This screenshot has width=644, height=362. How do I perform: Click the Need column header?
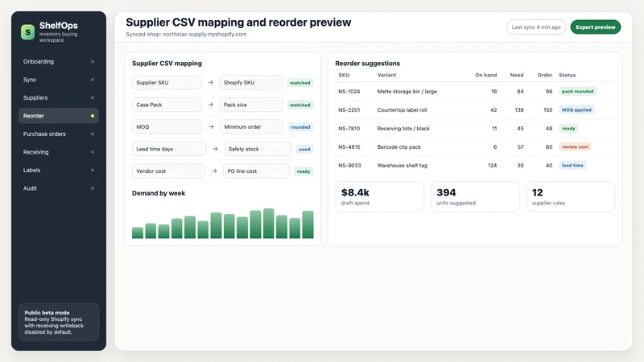tap(517, 75)
